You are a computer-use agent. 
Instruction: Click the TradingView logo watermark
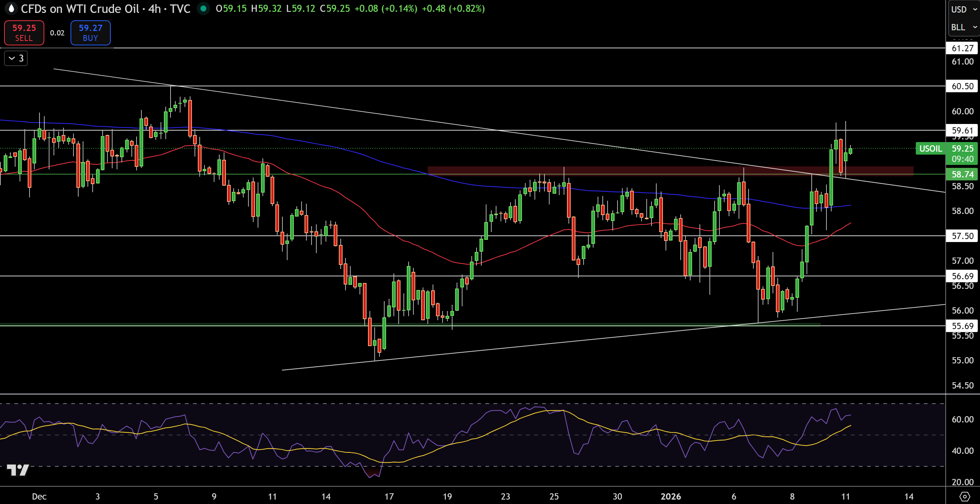coord(17,470)
